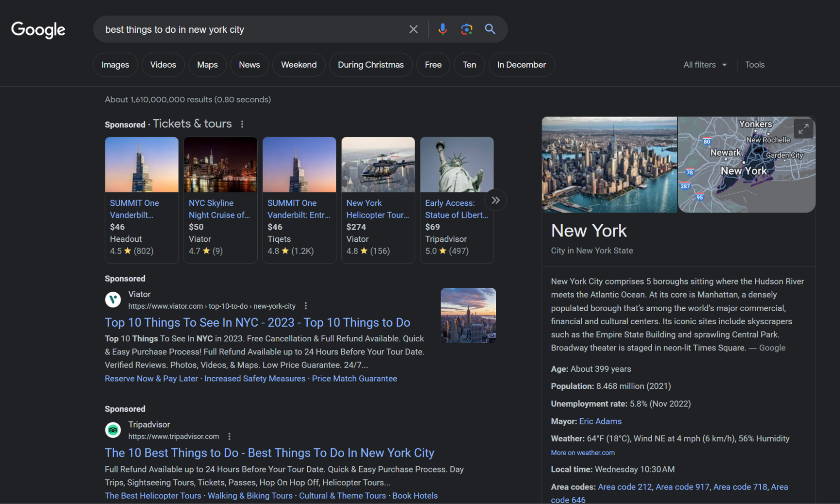Click Walking & Biking Tours link
The height and width of the screenshot is (504, 840).
tap(250, 496)
